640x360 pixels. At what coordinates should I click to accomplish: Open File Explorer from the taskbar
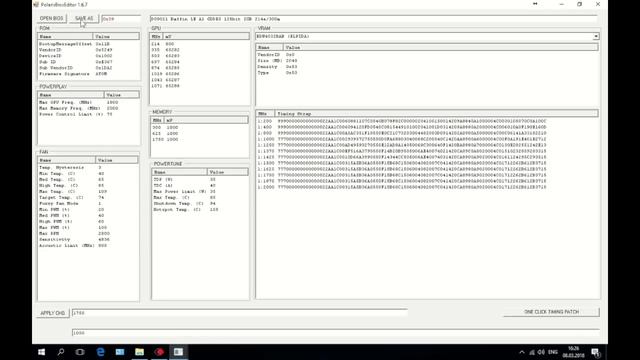click(x=140, y=352)
